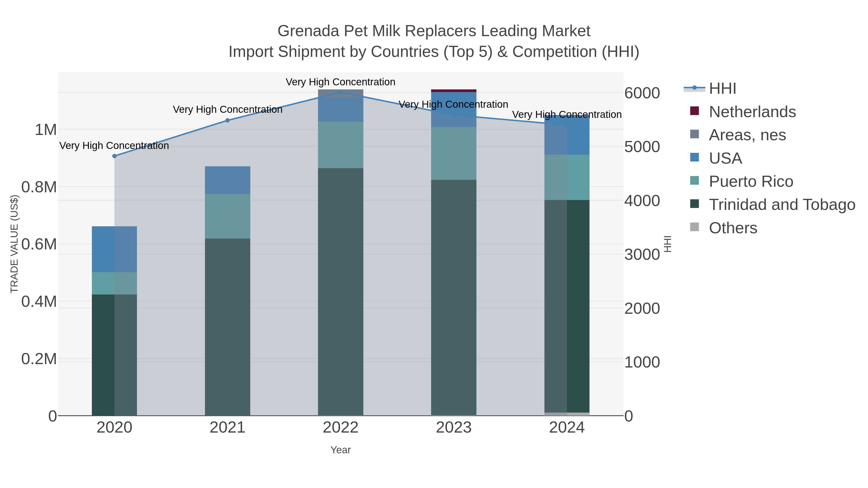Click the 2021 USA bar segment

pyautogui.click(x=227, y=180)
